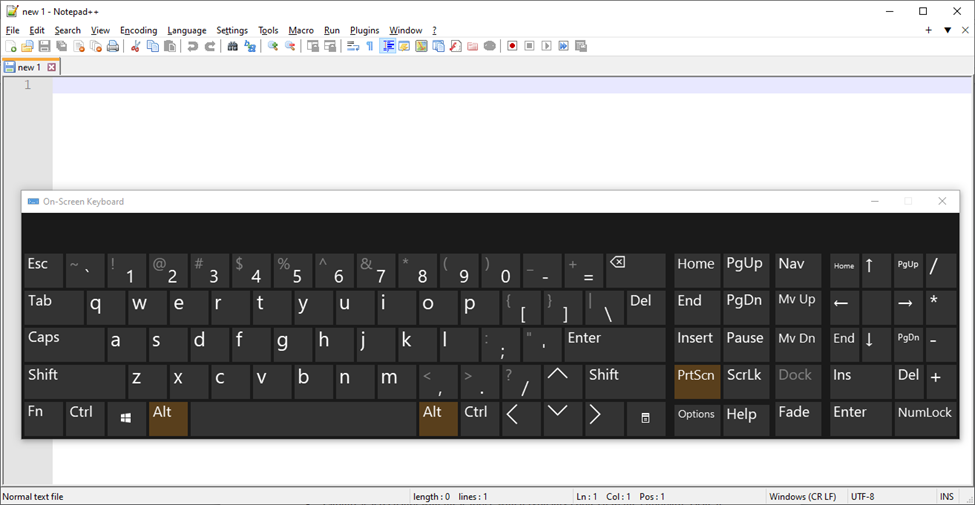Toggle Show All Characters pilcrow icon
Image resolution: width=975 pixels, height=505 pixels.
[x=370, y=46]
